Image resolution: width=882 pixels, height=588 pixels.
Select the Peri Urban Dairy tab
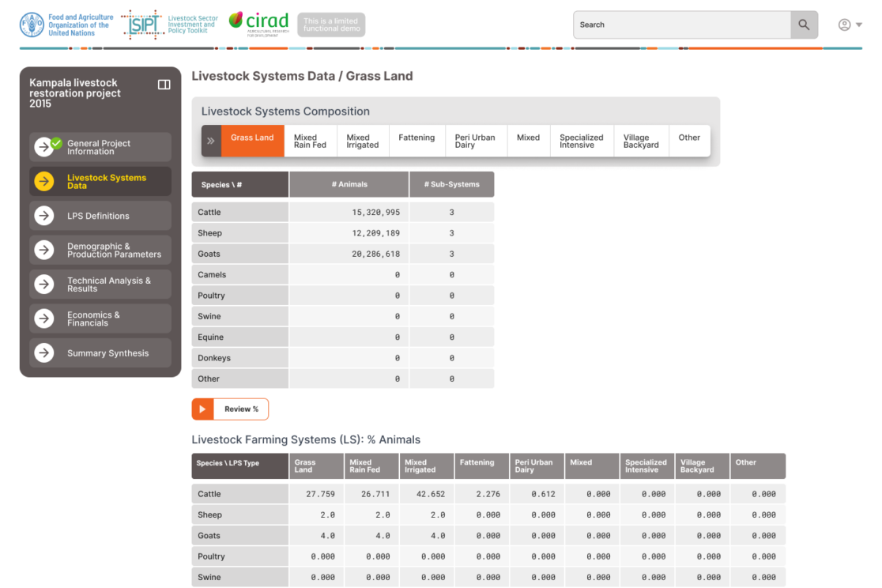click(x=474, y=141)
